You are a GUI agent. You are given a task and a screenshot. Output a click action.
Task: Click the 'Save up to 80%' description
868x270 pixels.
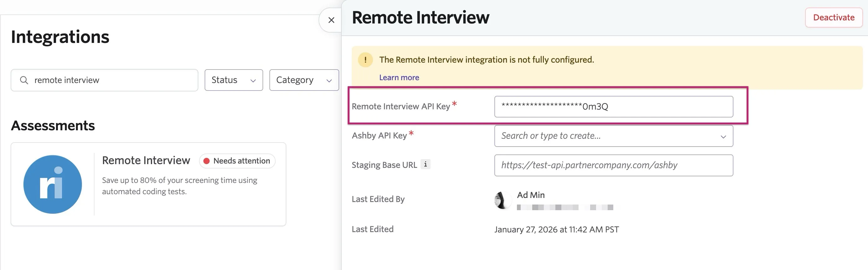[180, 186]
